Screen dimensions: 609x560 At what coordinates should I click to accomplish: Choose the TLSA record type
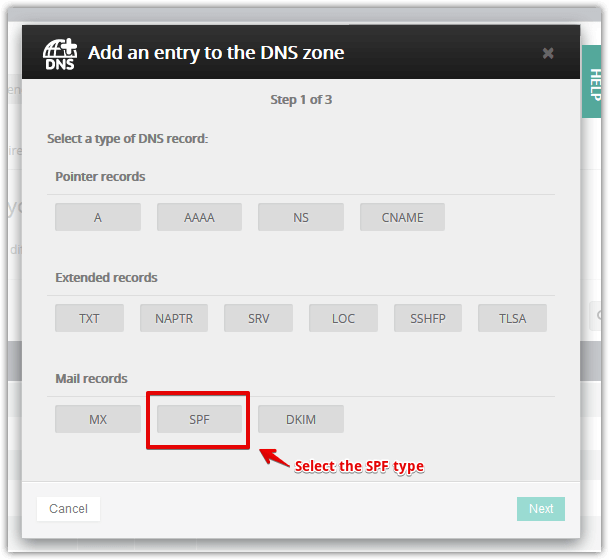tap(512, 318)
